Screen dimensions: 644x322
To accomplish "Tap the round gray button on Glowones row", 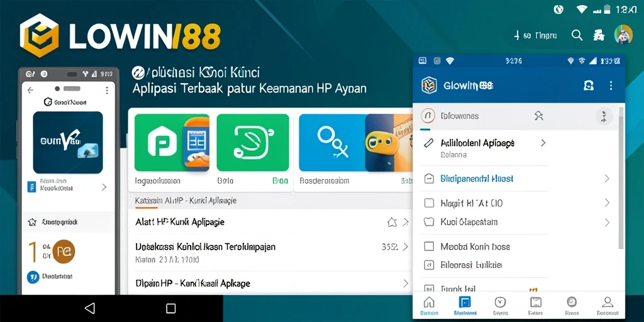I will click(604, 116).
